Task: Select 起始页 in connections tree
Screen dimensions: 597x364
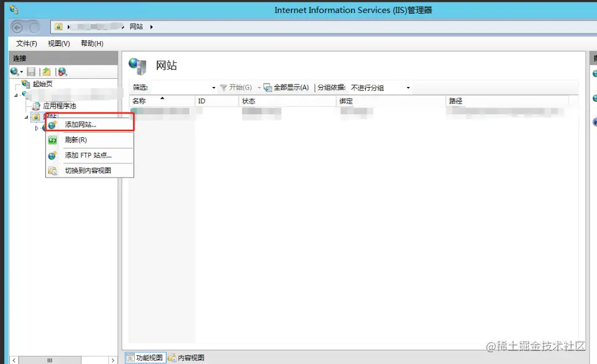Action: [x=43, y=84]
